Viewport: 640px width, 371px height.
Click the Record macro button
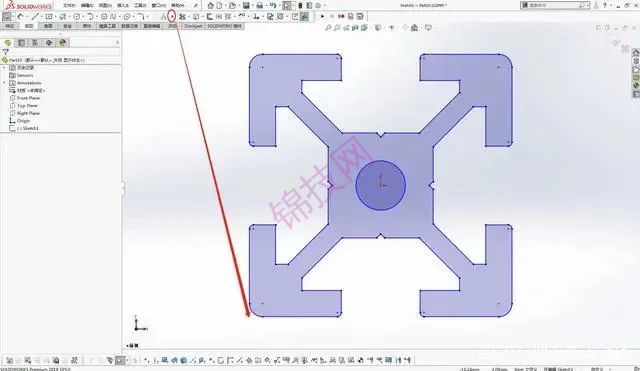click(341, 16)
